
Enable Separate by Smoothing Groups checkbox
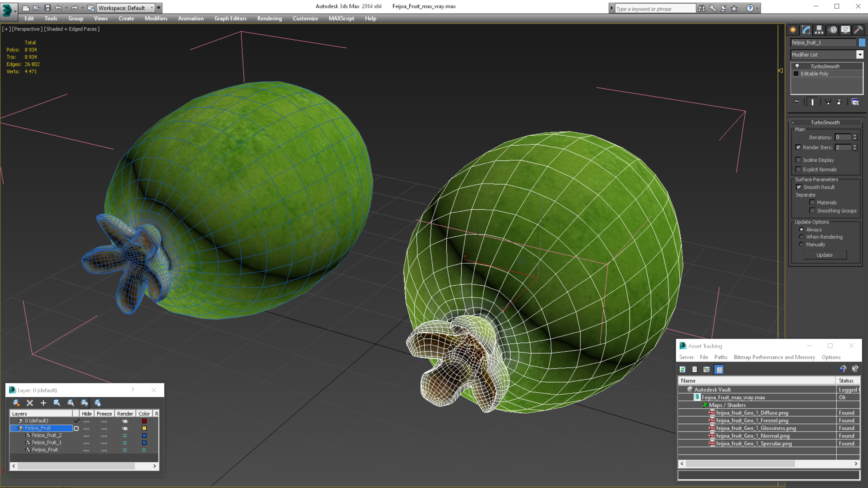coord(812,211)
